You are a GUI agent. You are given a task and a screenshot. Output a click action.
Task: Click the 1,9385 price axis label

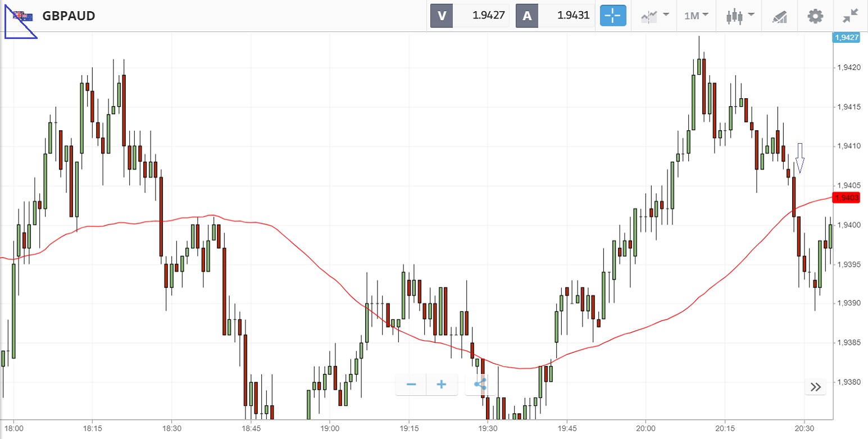click(x=848, y=342)
